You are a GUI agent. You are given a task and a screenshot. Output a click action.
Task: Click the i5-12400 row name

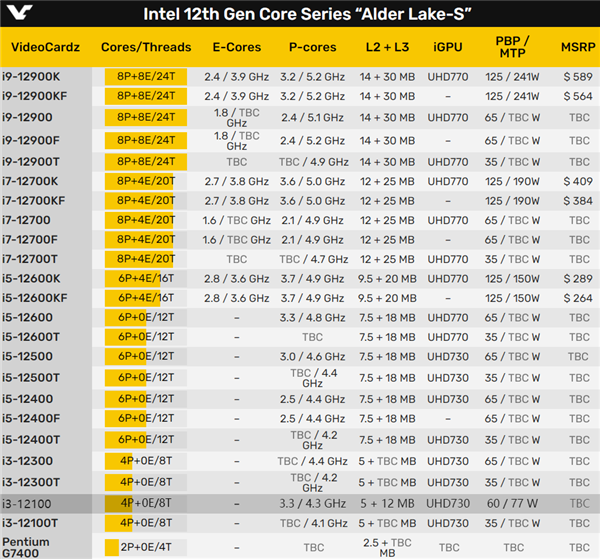point(27,399)
